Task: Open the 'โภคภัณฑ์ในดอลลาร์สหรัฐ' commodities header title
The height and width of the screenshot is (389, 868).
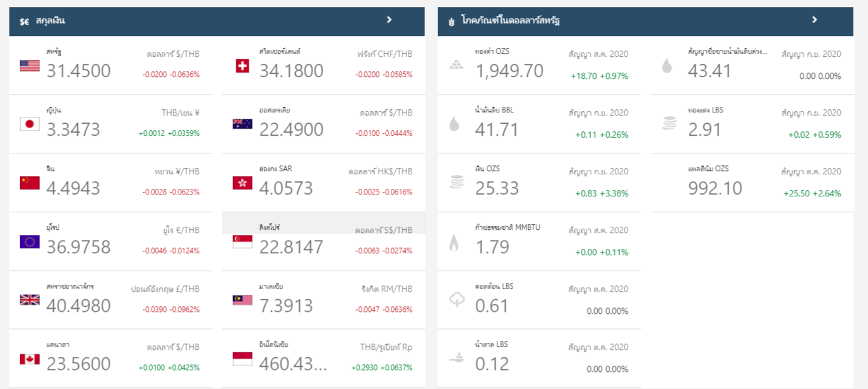Action: point(511,21)
